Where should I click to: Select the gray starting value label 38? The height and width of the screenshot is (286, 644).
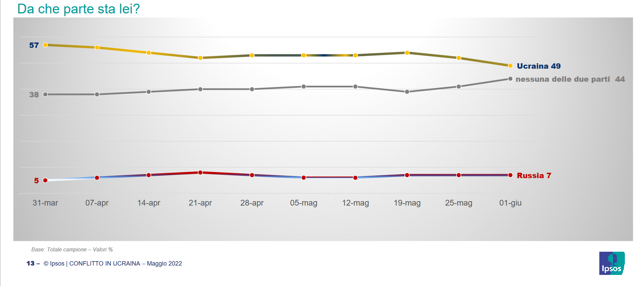click(34, 95)
